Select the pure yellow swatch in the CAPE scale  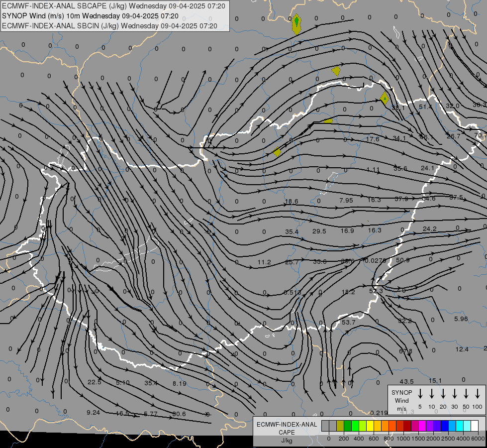coord(370,426)
